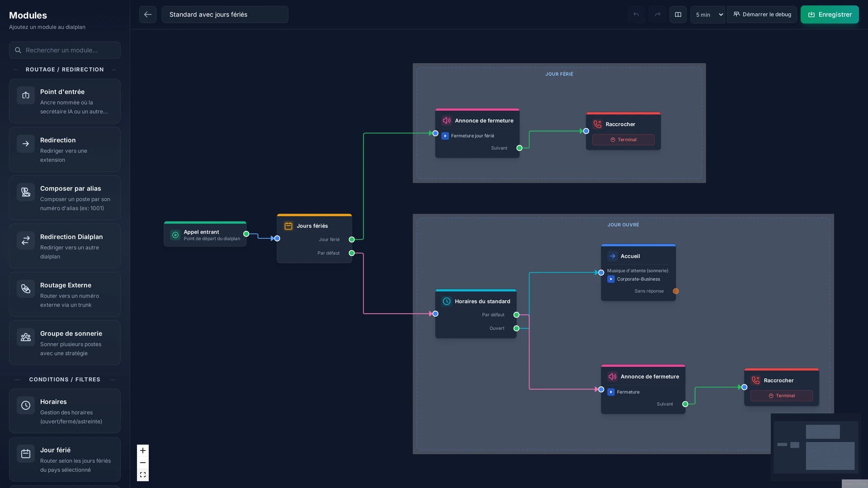Click the fit-view canvas control
Viewport: 868px width, 488px height.
tap(143, 475)
